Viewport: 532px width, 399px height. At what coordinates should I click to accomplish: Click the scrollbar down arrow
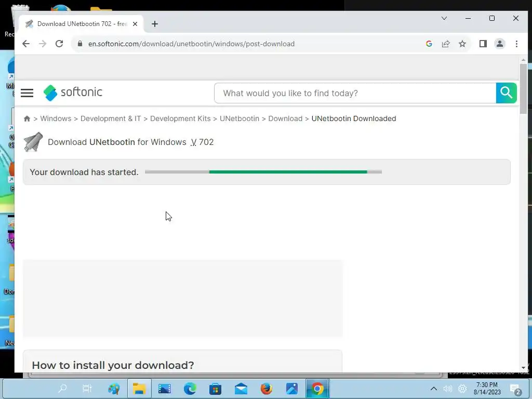point(523,368)
